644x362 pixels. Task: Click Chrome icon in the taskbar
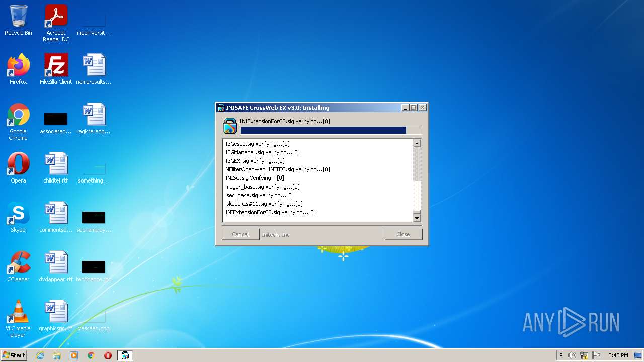click(x=91, y=355)
